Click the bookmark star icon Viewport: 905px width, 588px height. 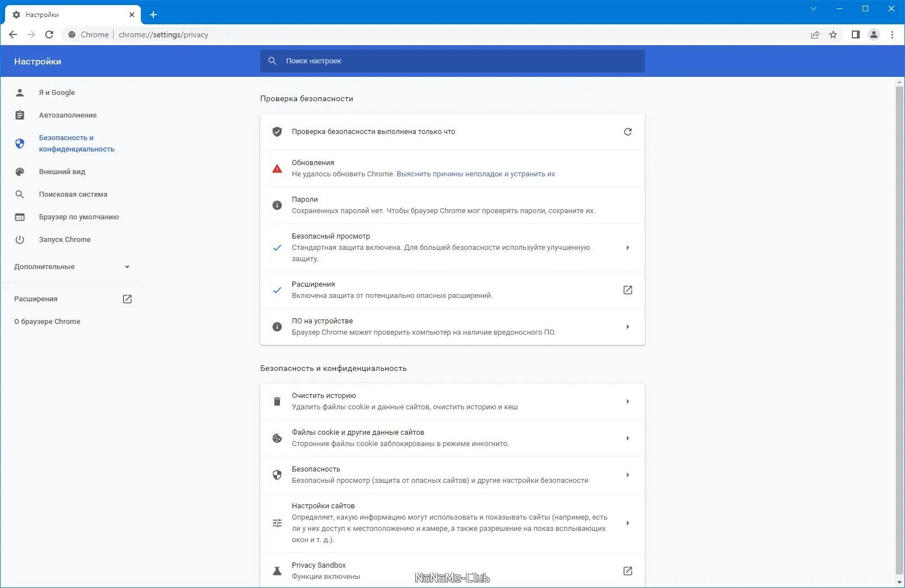834,34
